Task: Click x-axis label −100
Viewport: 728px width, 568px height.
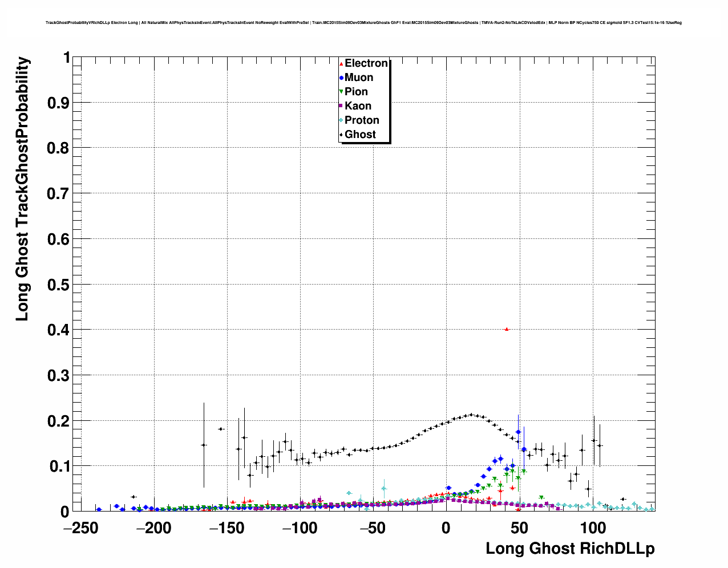Action: pos(300,528)
